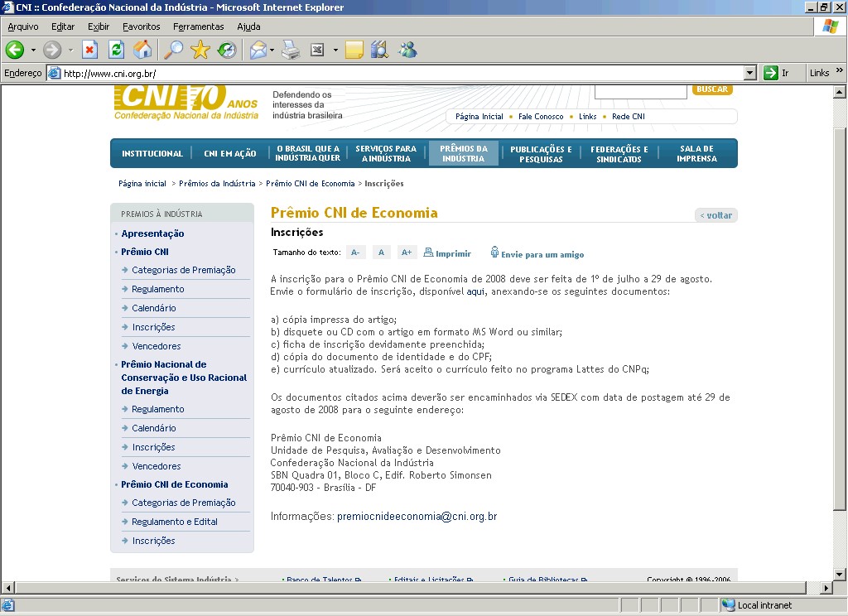Click the vertical scrollbar down arrow

click(840, 575)
